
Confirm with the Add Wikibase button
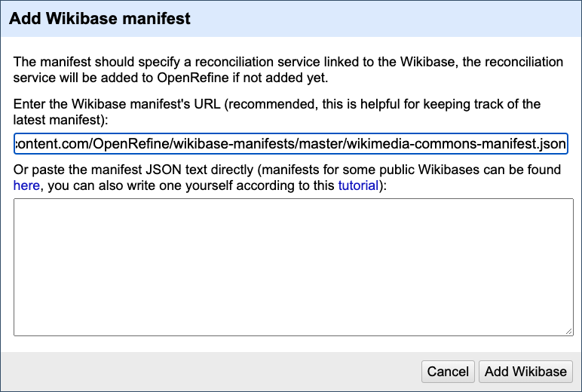click(525, 372)
